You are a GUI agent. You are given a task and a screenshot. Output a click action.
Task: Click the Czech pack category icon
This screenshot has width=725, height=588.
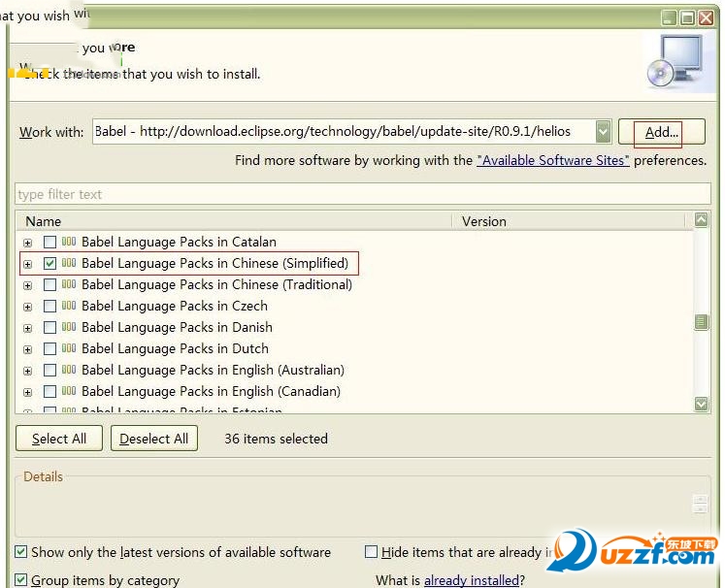69,305
